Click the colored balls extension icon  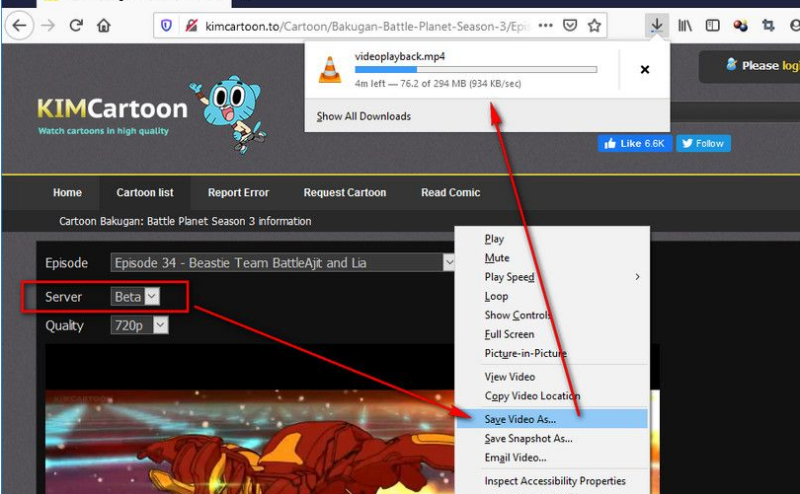tap(740, 26)
